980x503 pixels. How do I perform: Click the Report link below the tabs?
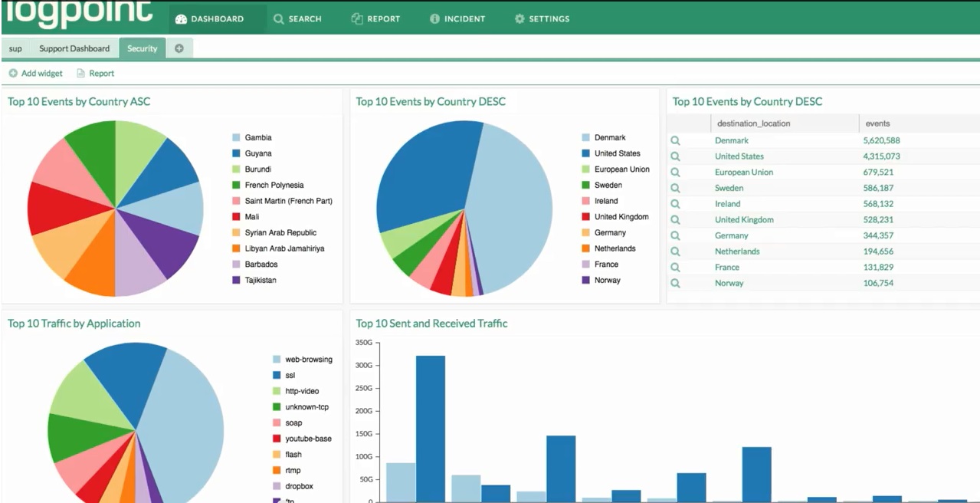tap(95, 74)
